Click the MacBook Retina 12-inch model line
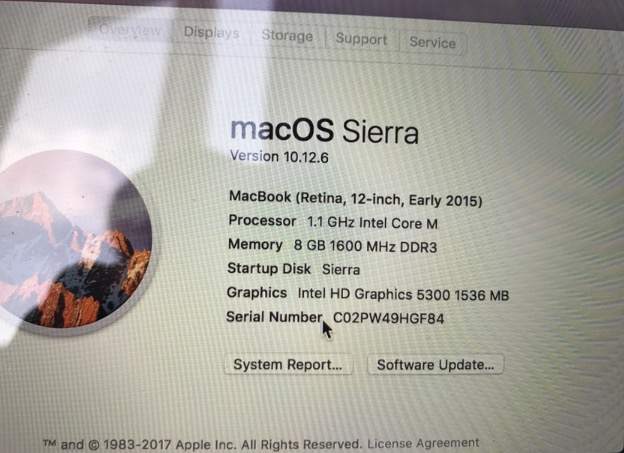The width and height of the screenshot is (624, 453). tap(355, 199)
